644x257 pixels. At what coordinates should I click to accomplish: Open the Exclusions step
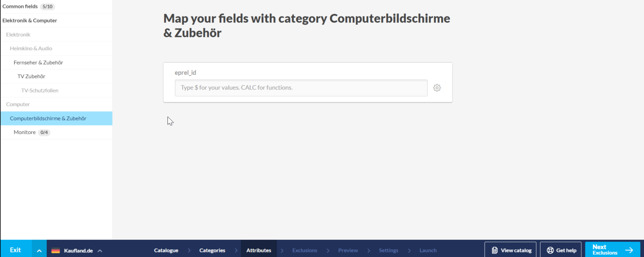coord(305,250)
